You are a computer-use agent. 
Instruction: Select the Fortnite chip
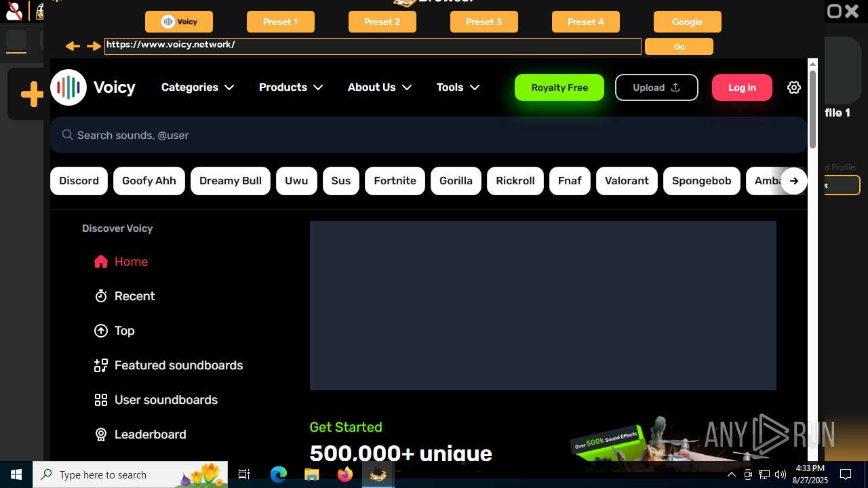(x=395, y=181)
